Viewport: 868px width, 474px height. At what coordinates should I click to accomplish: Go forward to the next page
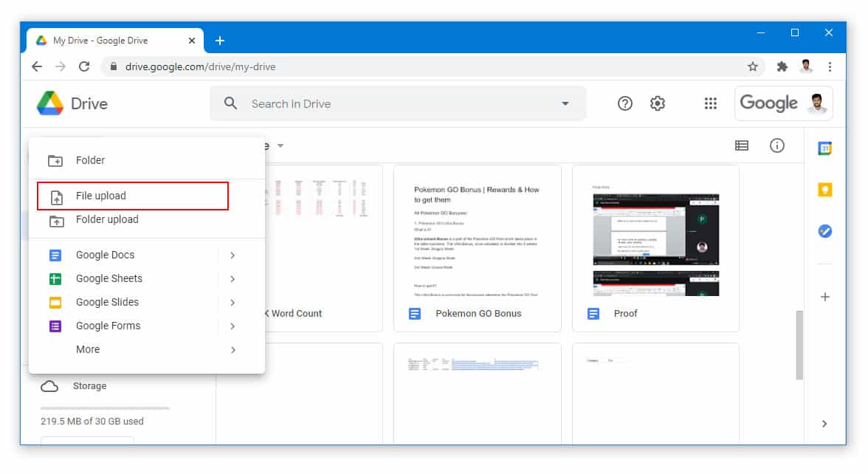coord(61,66)
